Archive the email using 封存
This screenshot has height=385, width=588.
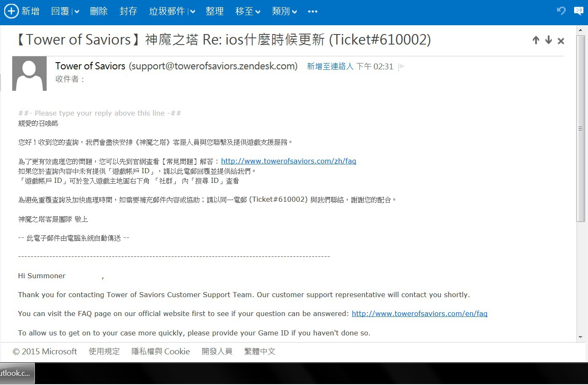point(128,11)
